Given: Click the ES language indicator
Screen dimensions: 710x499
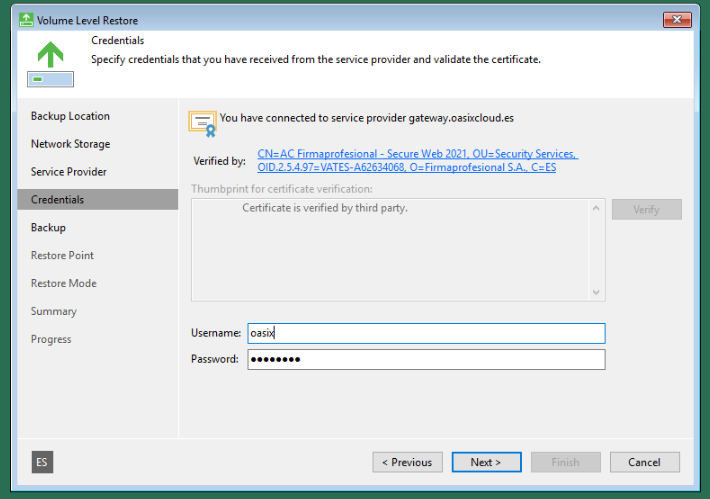Looking at the screenshot, I should (x=42, y=462).
